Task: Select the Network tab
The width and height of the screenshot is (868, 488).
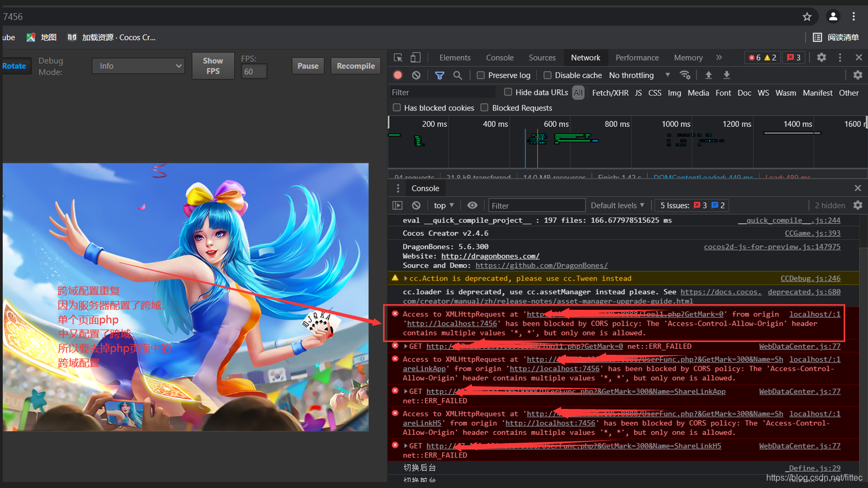Action: (586, 57)
